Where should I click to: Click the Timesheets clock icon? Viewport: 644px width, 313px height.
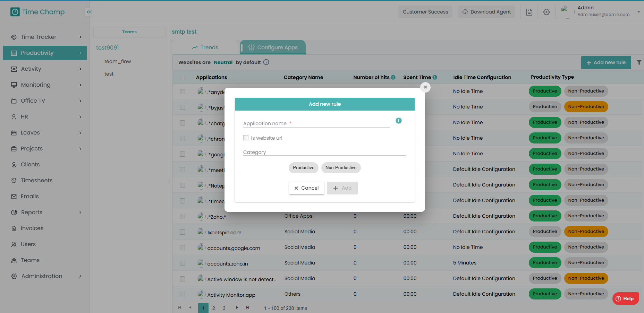pos(14,181)
